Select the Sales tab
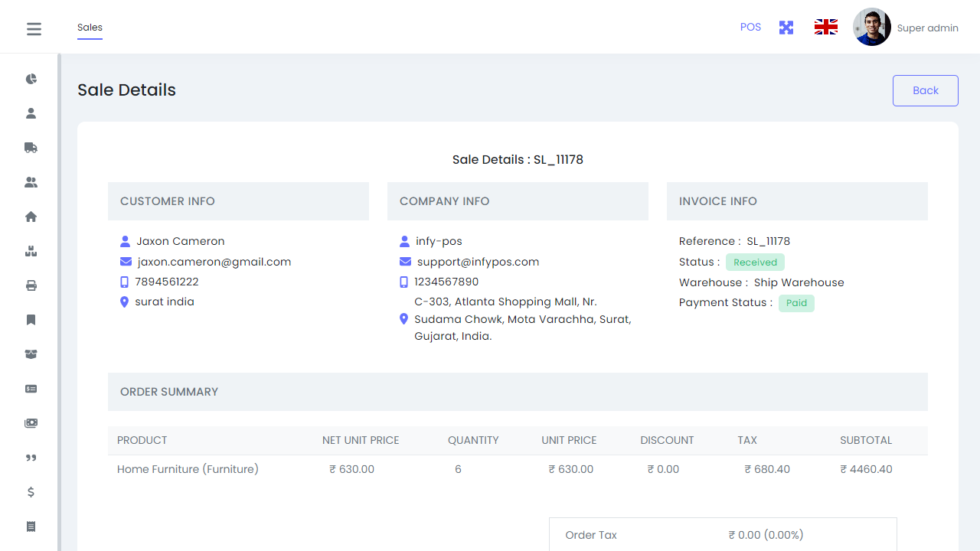The width and height of the screenshot is (980, 551). [90, 28]
